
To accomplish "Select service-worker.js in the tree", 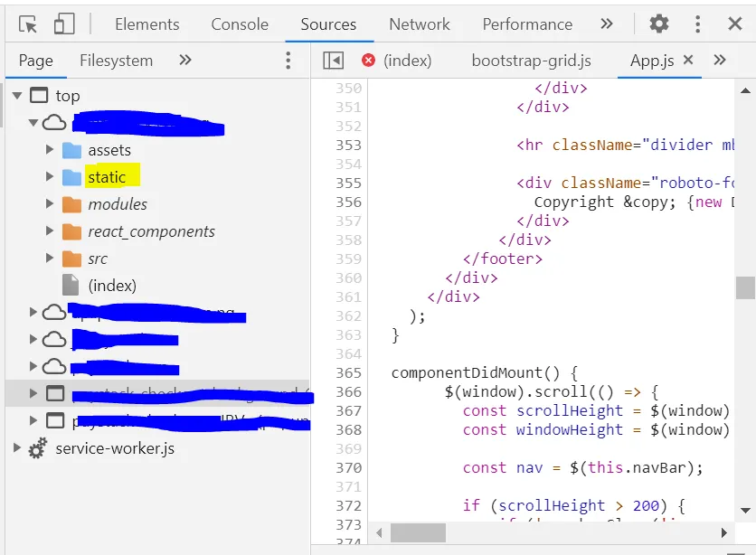I will pyautogui.click(x=115, y=448).
